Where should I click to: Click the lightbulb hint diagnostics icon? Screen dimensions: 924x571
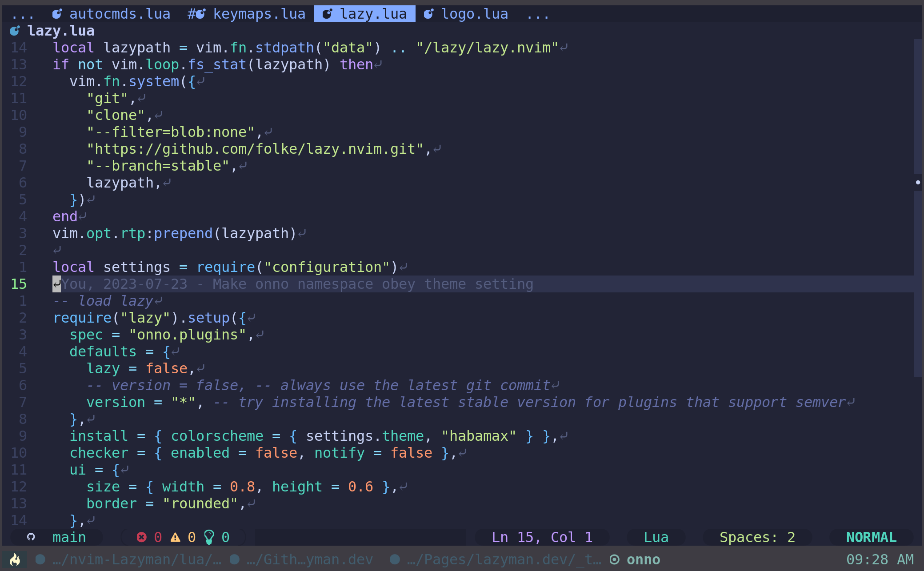pos(209,537)
